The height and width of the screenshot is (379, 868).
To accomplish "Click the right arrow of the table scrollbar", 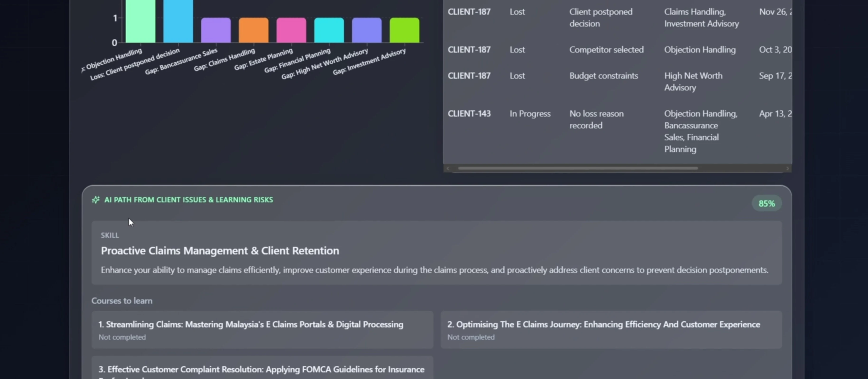I will coord(787,168).
